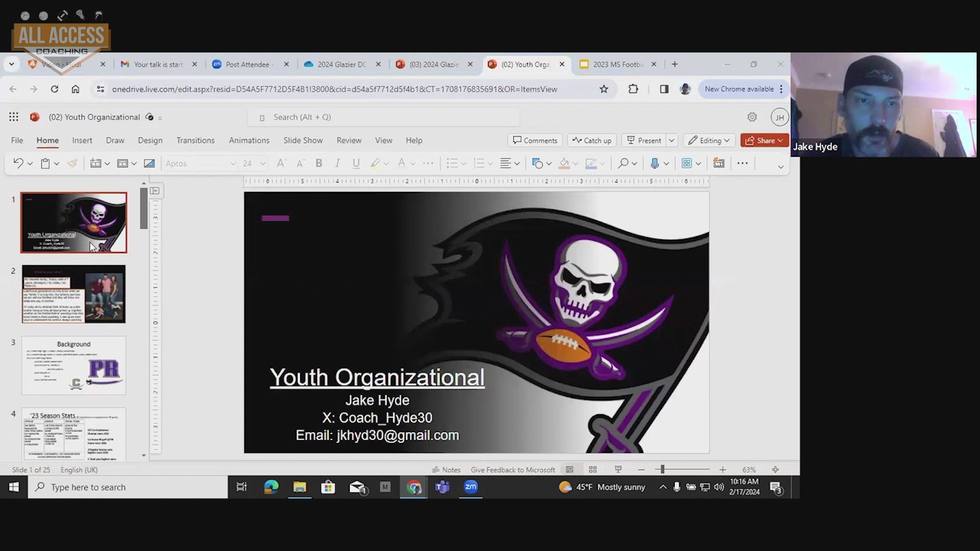Switch to Slide Sorter view icon
This screenshot has width=980, height=551.
pos(593,469)
